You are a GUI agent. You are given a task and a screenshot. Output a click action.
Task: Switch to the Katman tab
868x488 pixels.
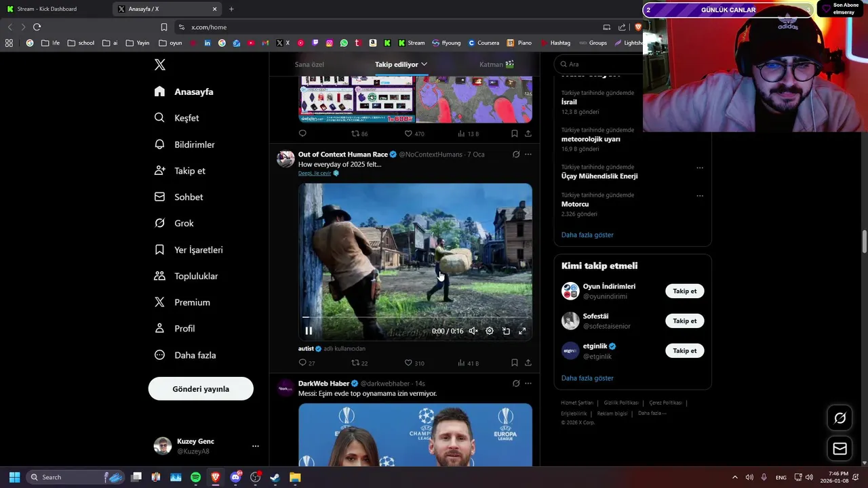click(x=496, y=64)
